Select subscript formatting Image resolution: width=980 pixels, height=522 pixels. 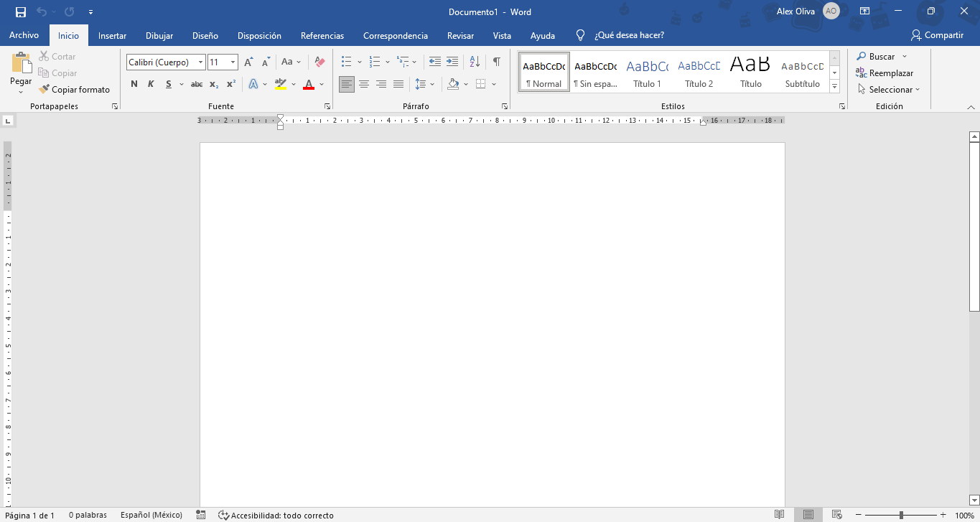pos(213,84)
